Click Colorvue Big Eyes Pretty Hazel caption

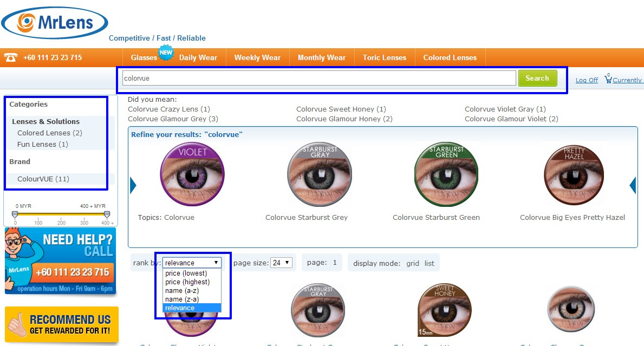tap(573, 217)
